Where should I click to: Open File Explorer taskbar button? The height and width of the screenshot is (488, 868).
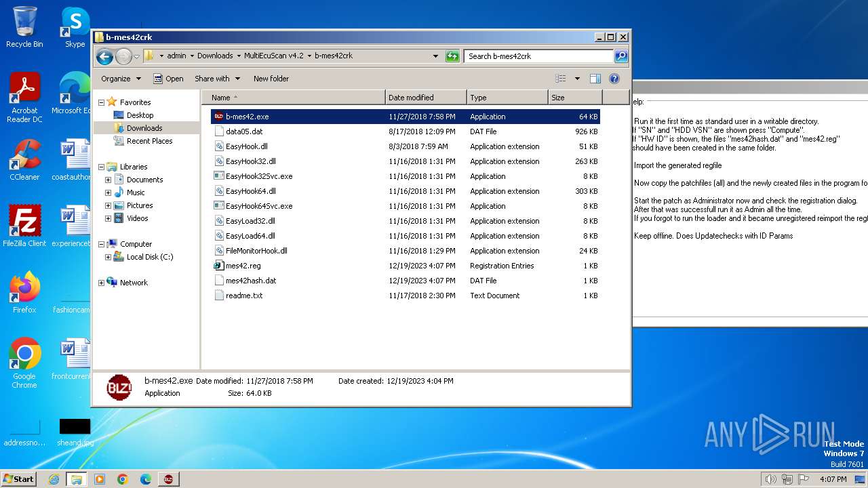coord(77,479)
